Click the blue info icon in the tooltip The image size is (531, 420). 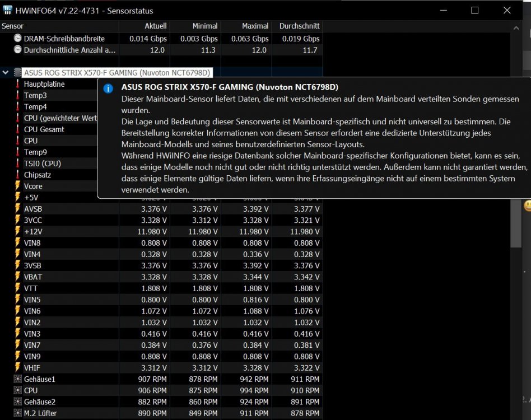point(108,88)
